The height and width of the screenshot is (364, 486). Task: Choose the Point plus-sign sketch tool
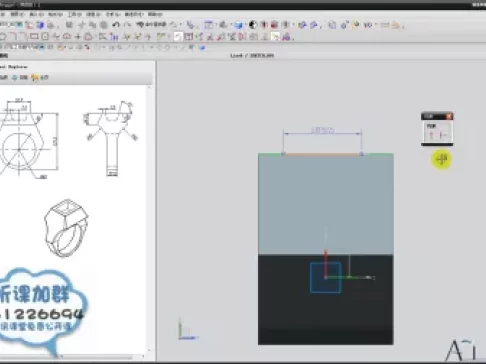click(78, 36)
